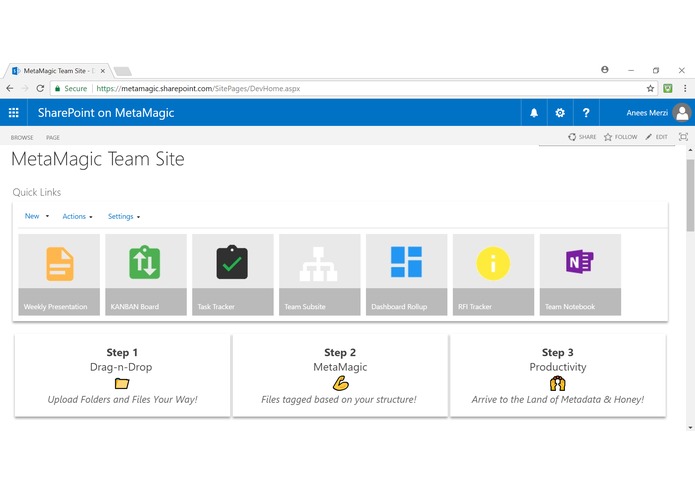The height and width of the screenshot is (494, 695).
Task: Click the browser address bar URL
Action: tap(198, 89)
